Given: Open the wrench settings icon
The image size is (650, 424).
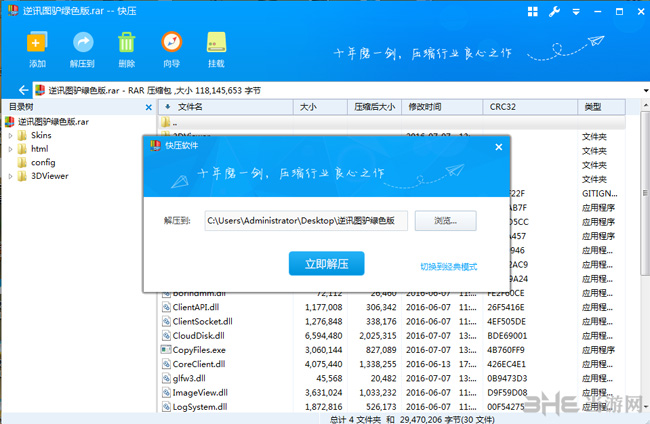Looking at the screenshot, I should pos(554,12).
